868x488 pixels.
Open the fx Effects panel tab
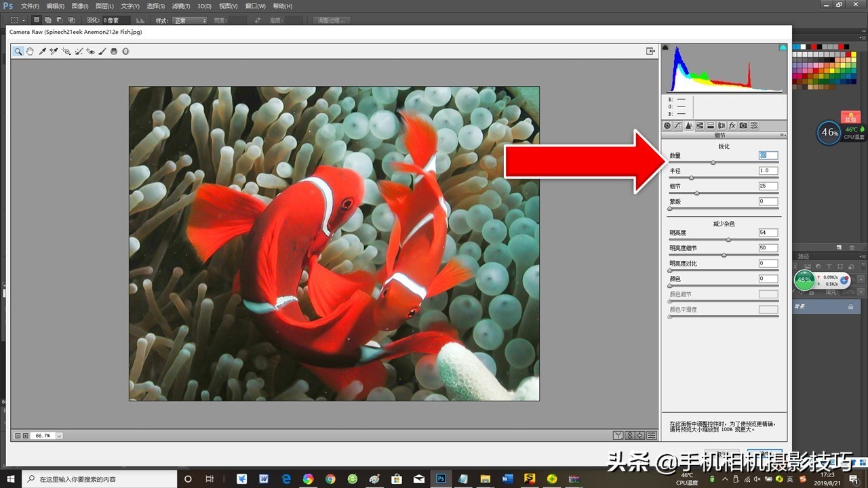[x=732, y=126]
